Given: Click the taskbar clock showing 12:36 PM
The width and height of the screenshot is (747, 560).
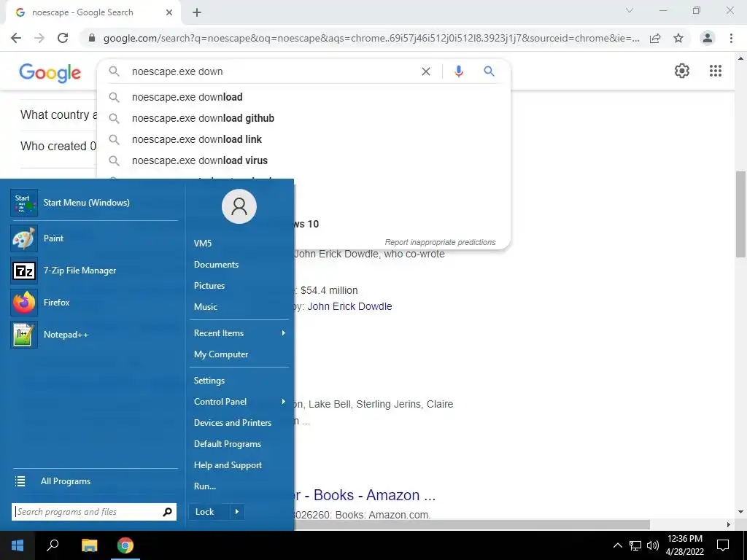Looking at the screenshot, I should (x=684, y=545).
